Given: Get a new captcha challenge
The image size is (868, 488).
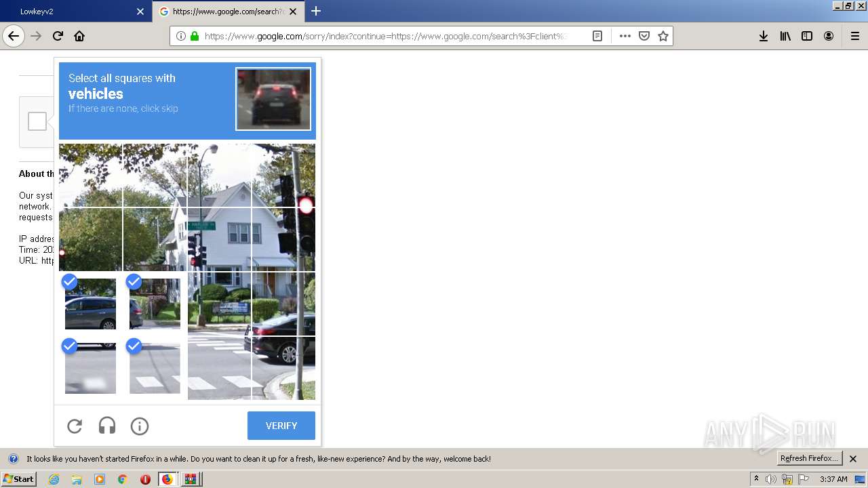Looking at the screenshot, I should [75, 426].
